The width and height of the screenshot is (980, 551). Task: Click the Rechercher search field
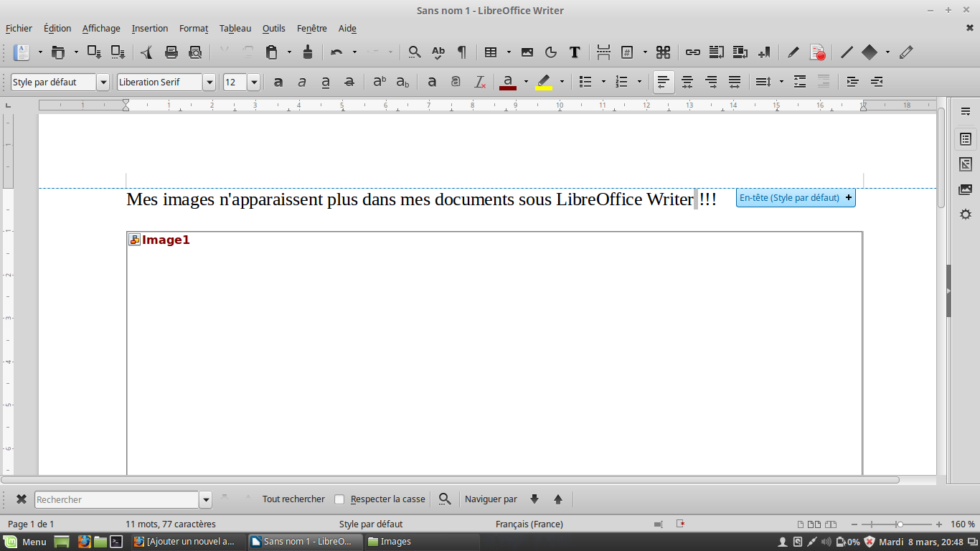(116, 499)
